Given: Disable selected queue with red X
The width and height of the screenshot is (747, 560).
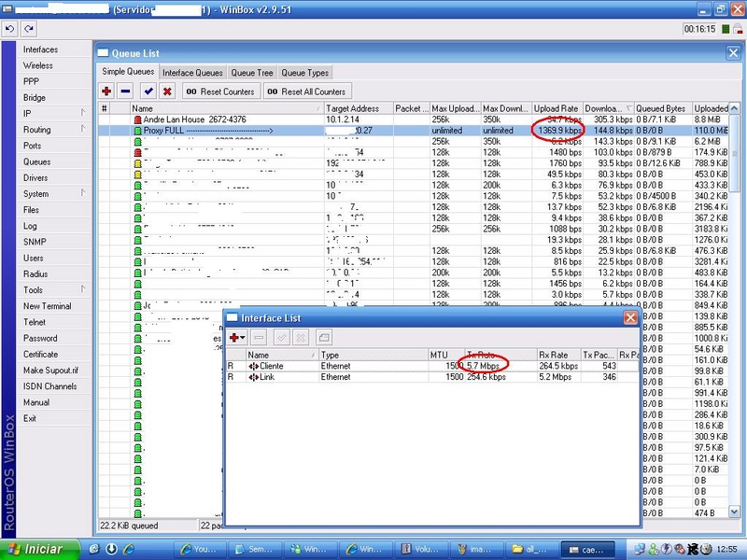Looking at the screenshot, I should point(167,91).
